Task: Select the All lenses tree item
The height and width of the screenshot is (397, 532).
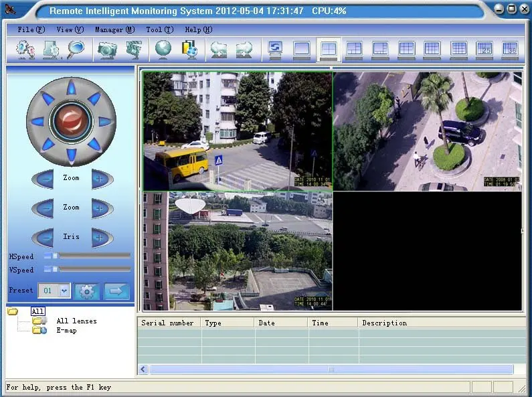Action: point(76,321)
